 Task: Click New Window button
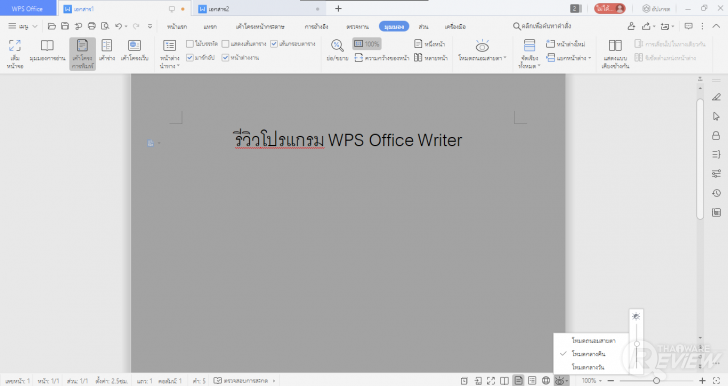(565, 44)
